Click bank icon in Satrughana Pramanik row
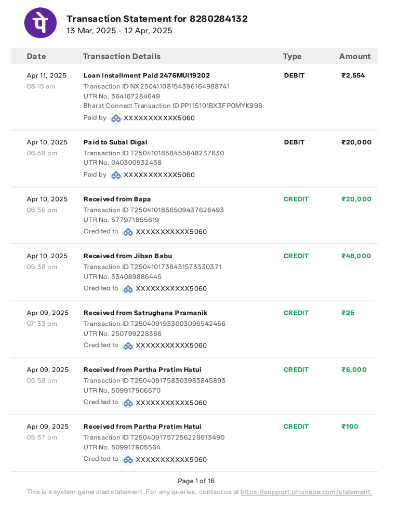This screenshot has height=532, width=399. [128, 345]
